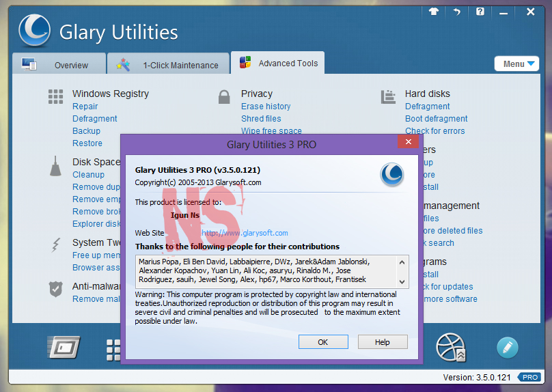Click the Windows Registry grid icon
Screen dimensions: 552x392
55,96
